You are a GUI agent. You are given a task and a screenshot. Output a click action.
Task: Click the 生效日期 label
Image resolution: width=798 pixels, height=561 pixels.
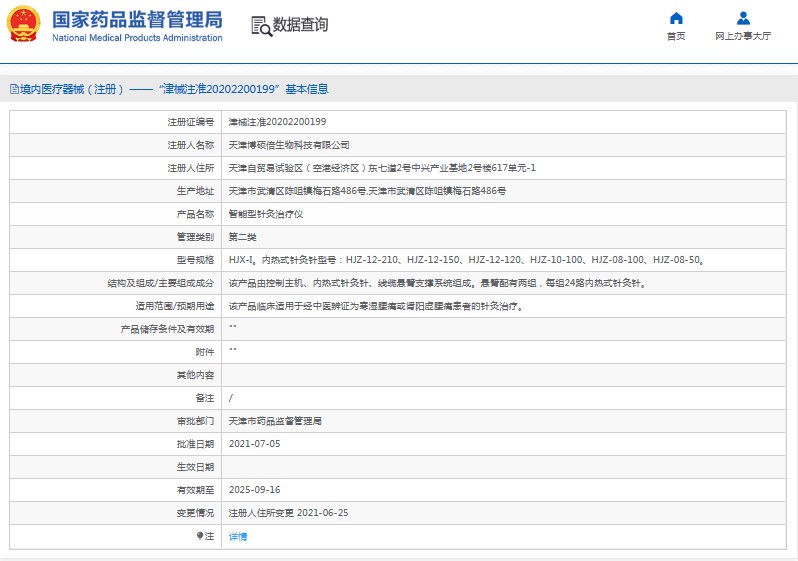click(x=195, y=467)
